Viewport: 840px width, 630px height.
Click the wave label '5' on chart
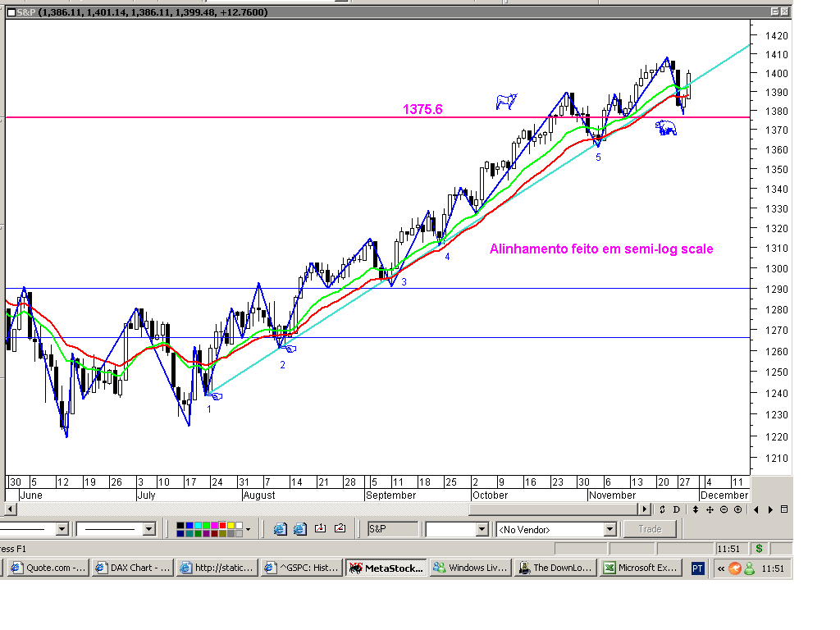(598, 157)
